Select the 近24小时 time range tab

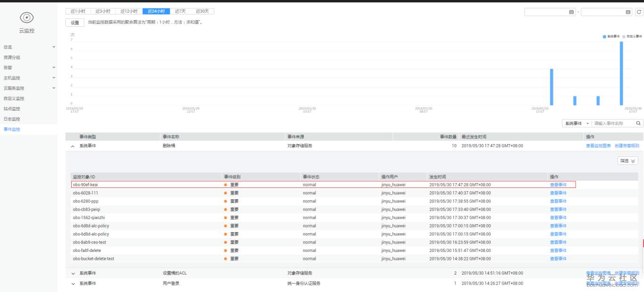tap(156, 11)
